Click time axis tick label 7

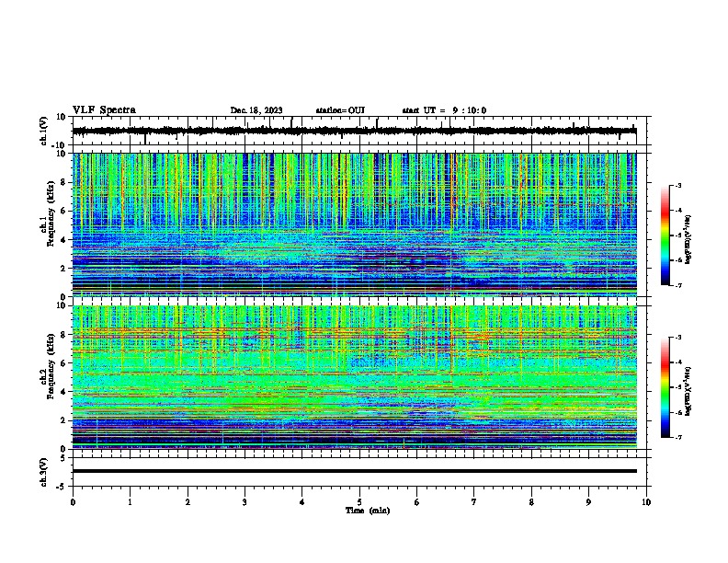(474, 502)
